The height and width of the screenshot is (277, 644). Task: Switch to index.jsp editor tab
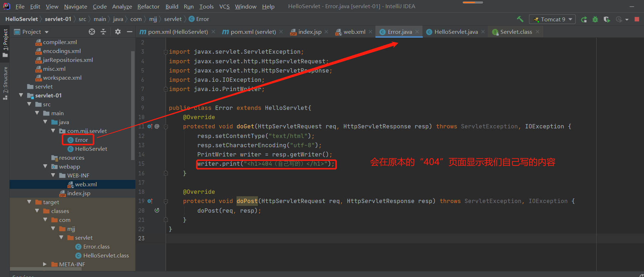point(309,32)
